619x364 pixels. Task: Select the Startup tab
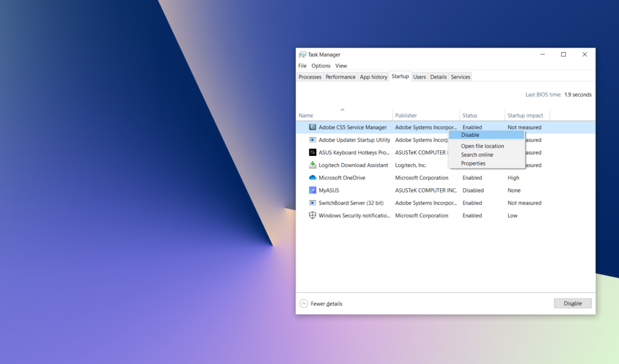coord(400,76)
